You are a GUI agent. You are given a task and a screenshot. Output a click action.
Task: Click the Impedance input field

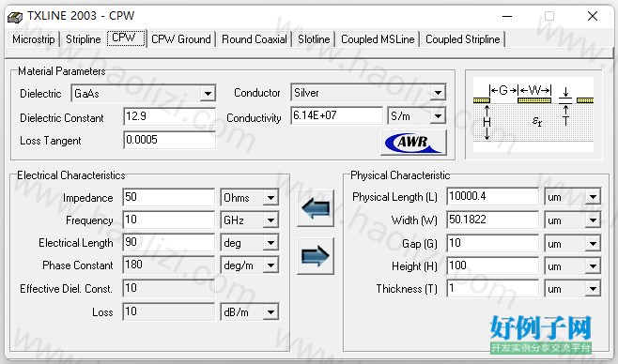169,197
